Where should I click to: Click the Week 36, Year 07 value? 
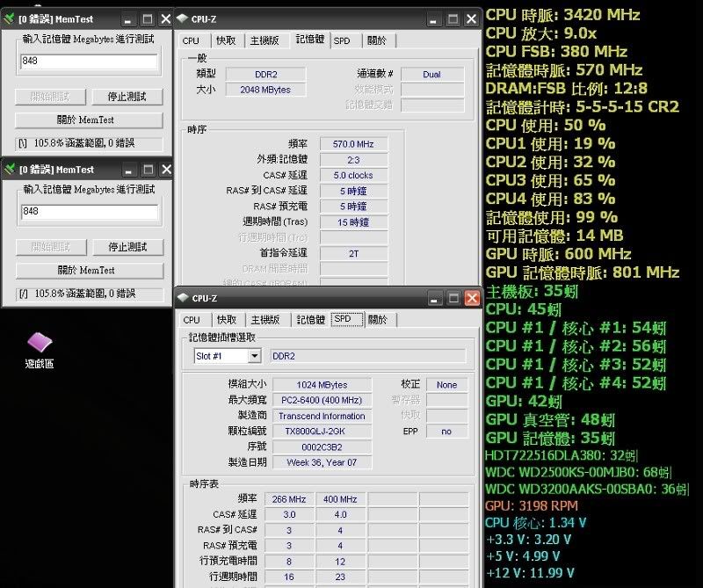coord(322,462)
